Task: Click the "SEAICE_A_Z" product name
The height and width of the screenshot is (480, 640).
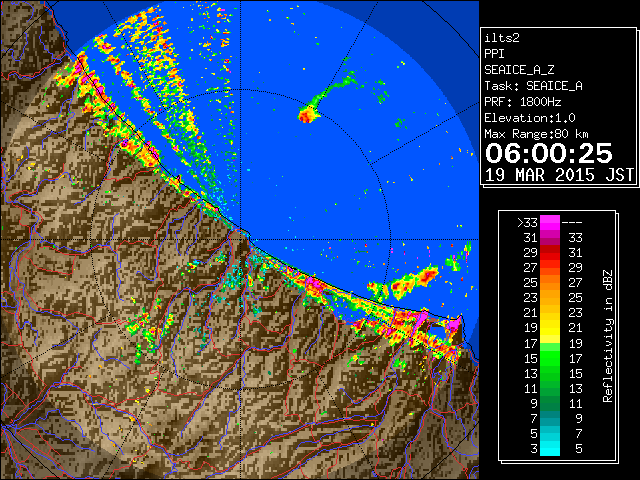Action: [x=519, y=70]
